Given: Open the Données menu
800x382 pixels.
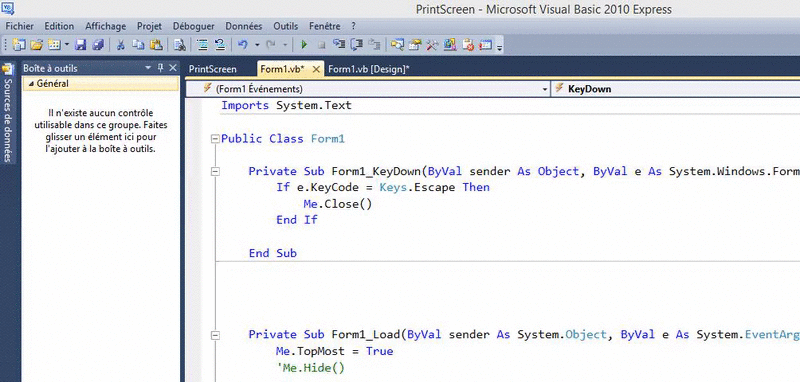Looking at the screenshot, I should click(x=244, y=26).
